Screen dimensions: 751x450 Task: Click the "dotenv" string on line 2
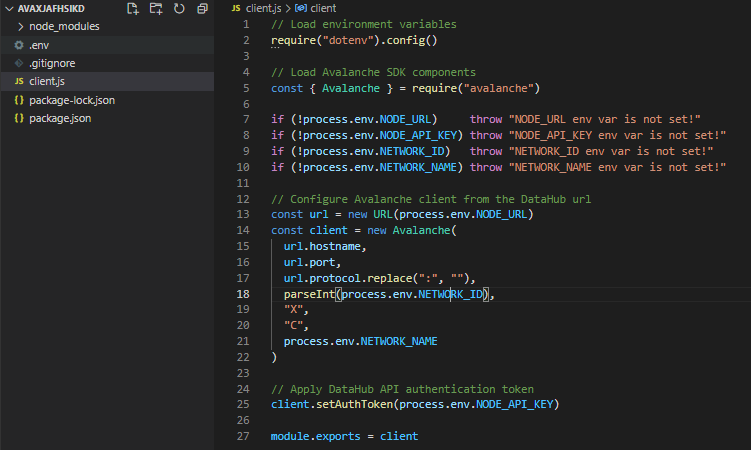click(348, 40)
